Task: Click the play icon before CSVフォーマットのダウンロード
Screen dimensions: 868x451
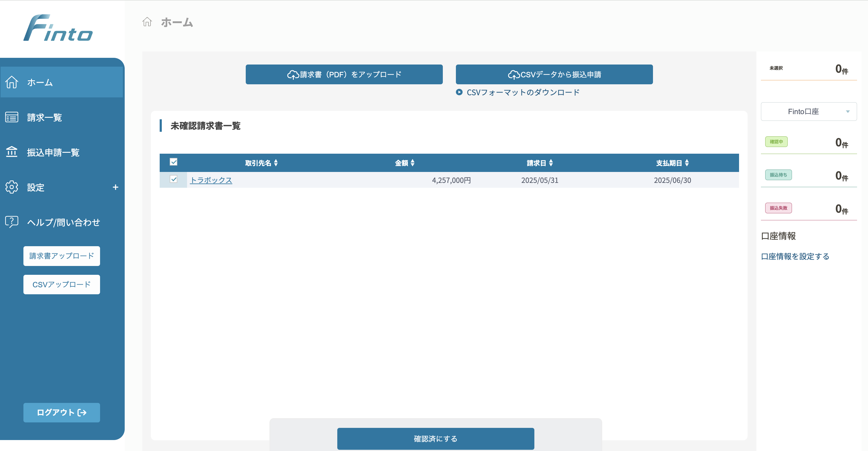Action: tap(459, 92)
